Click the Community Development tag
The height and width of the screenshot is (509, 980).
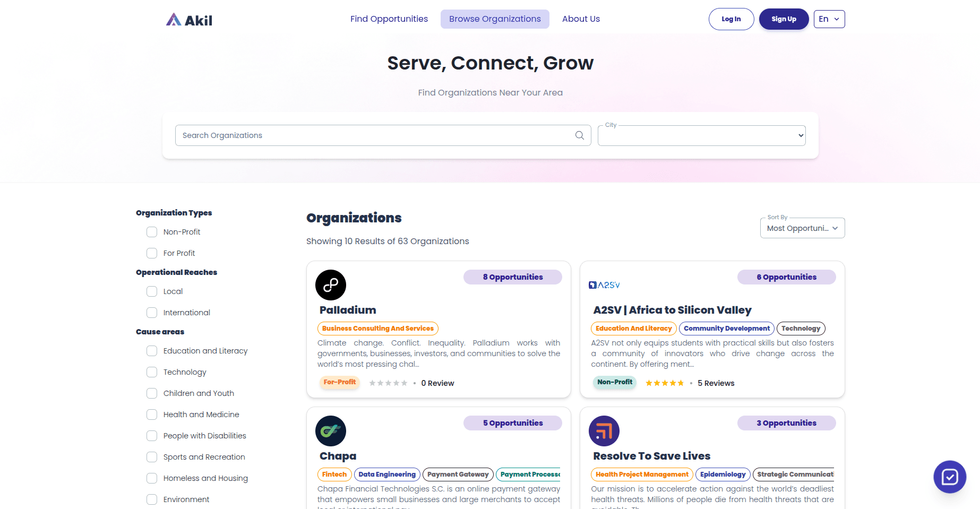point(727,329)
